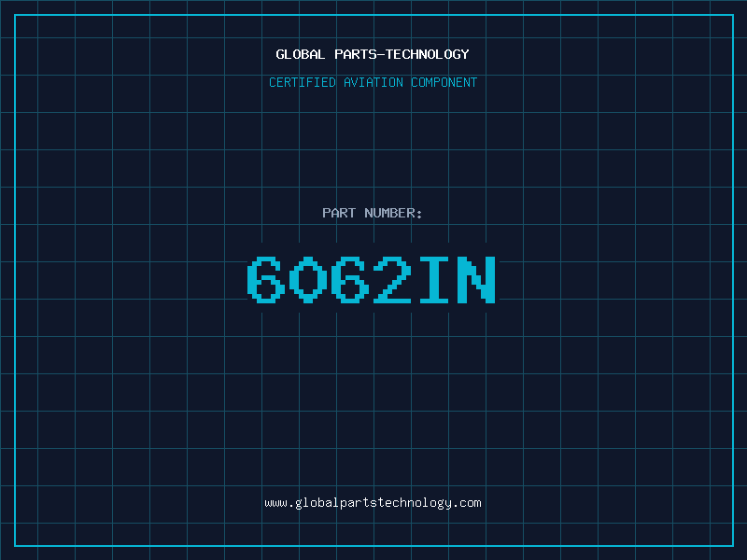This screenshot has height=560, width=747.
Task: Click the GLOBAL PARTS-TECHNOLOGY heading
Action: point(373,54)
